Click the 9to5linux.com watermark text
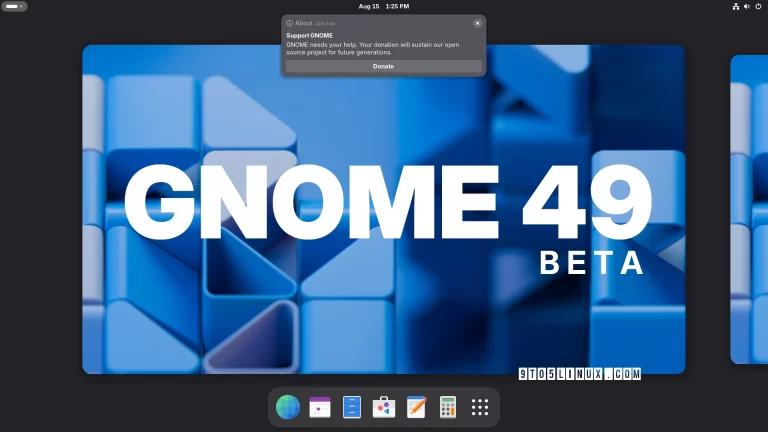The height and width of the screenshot is (432, 768). click(x=580, y=374)
